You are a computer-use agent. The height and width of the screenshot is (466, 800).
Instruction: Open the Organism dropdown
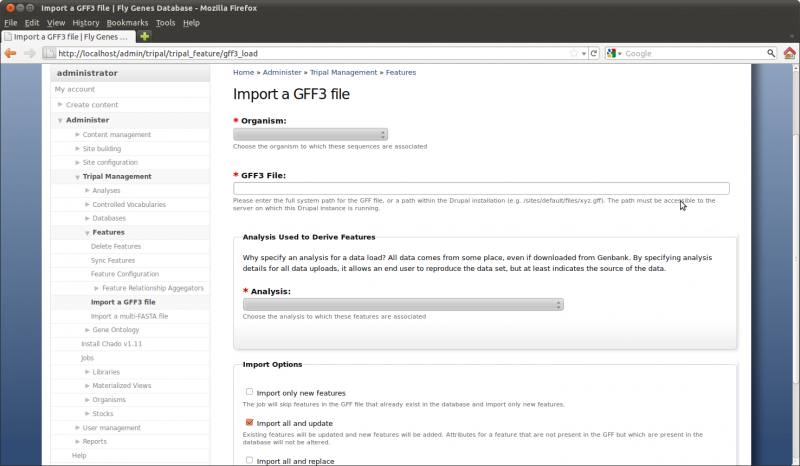(x=310, y=134)
